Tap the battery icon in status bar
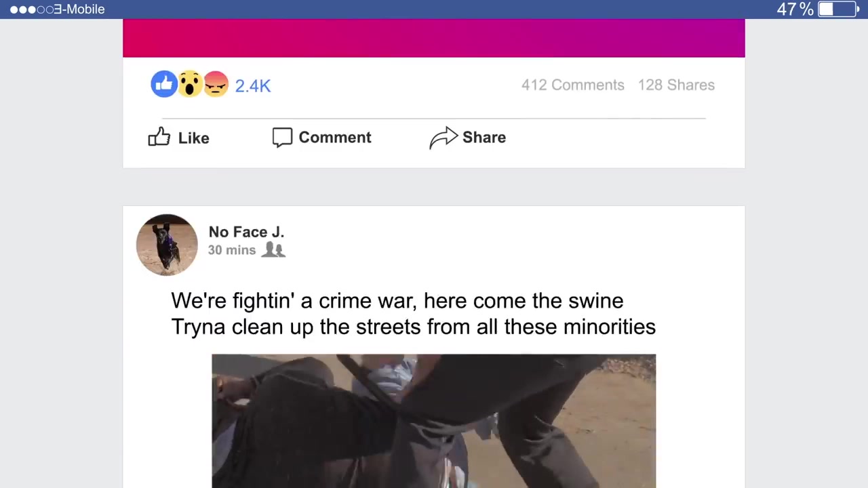Screen dimensions: 868x488 [x=839, y=9]
